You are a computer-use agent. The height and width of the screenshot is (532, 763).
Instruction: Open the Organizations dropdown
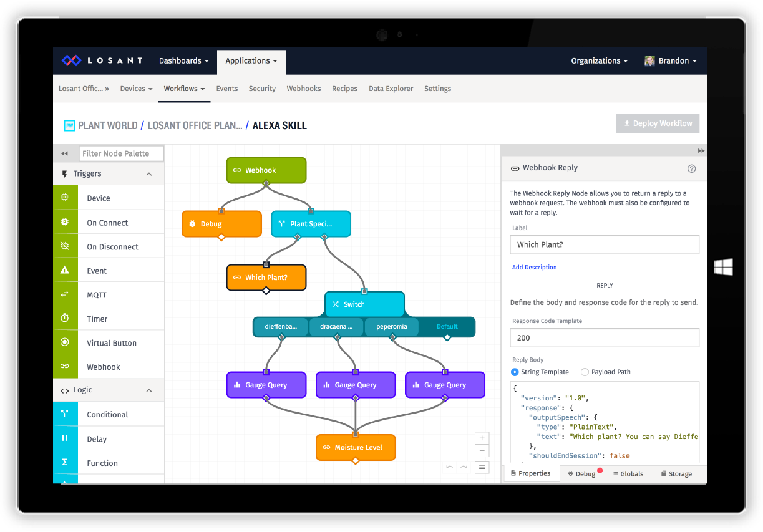click(599, 60)
